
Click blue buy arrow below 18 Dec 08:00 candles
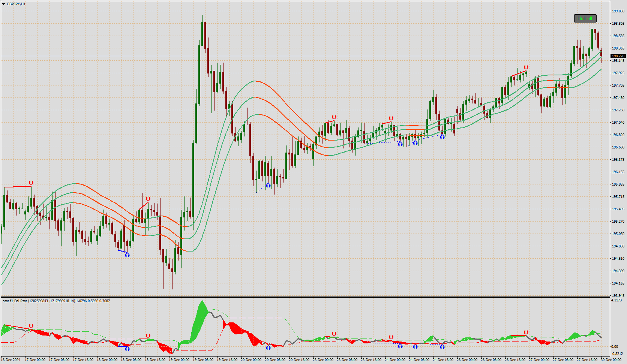[127, 255]
